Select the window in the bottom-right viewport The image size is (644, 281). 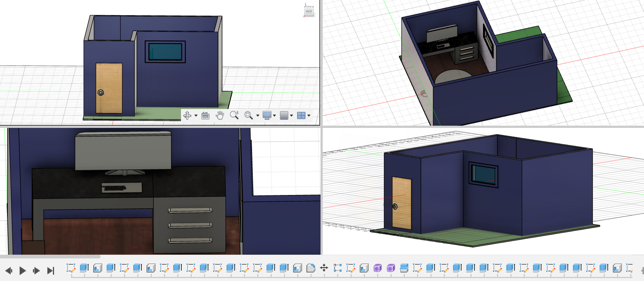click(x=484, y=174)
